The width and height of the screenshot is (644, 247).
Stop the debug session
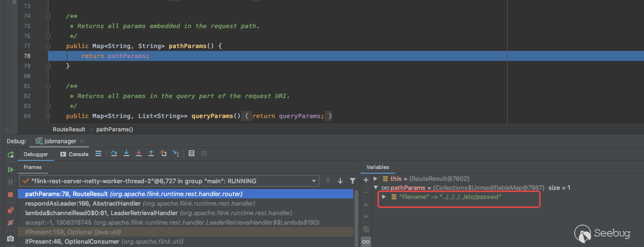10,195
